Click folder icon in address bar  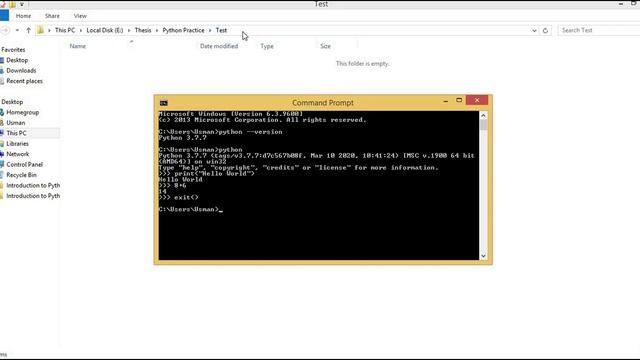(x=40, y=30)
